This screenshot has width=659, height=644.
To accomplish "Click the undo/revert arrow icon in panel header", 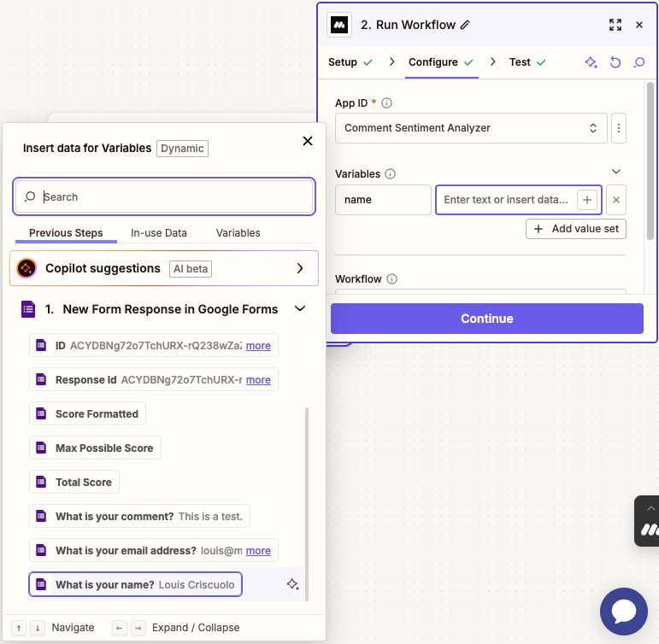I will click(615, 62).
